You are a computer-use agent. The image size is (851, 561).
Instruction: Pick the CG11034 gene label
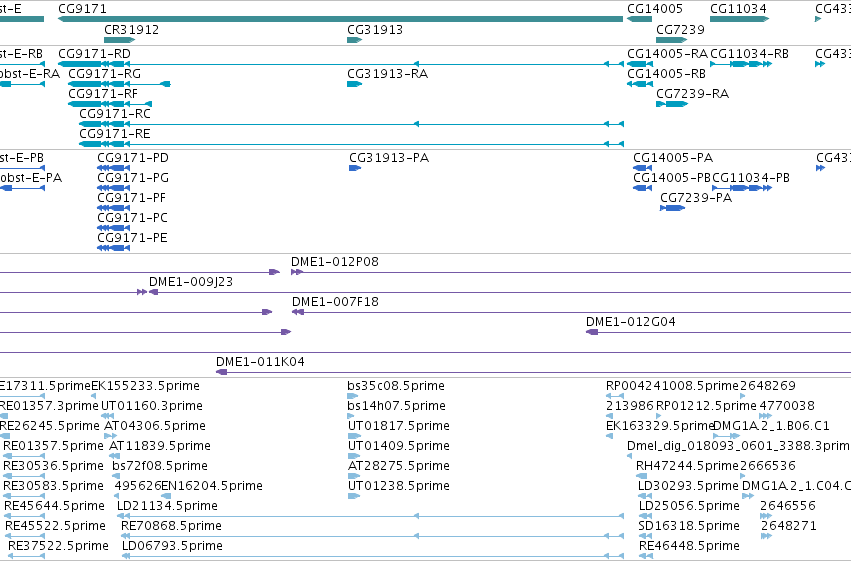[739, 9]
